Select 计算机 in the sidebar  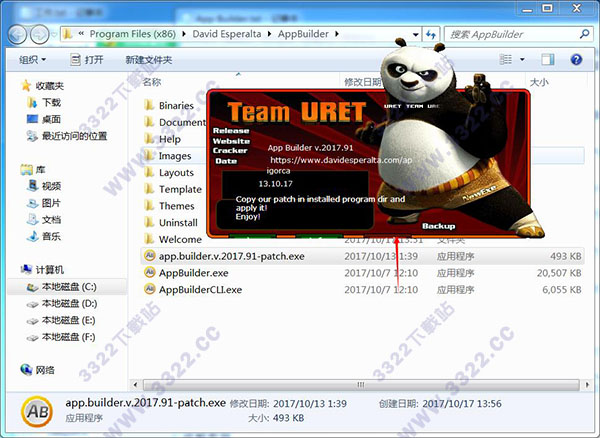[42, 270]
